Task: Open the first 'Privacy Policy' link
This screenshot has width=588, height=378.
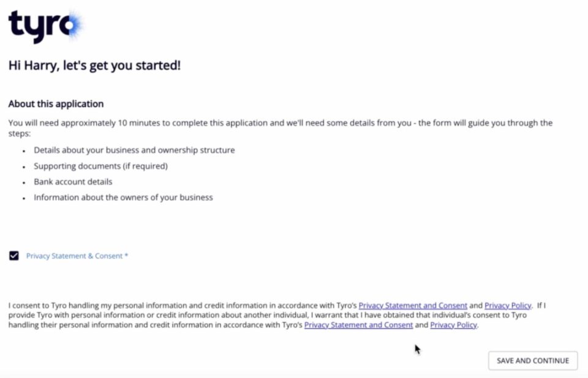Action: (x=508, y=305)
